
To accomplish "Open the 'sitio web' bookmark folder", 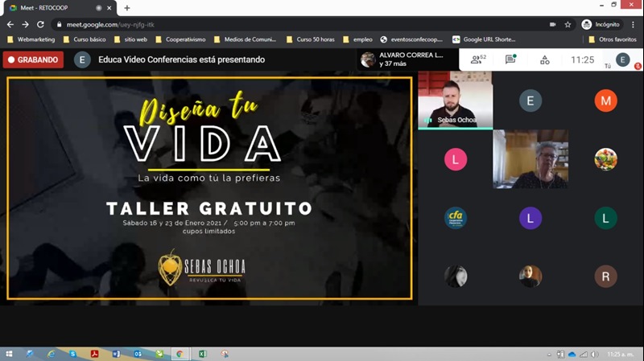I will point(130,39).
